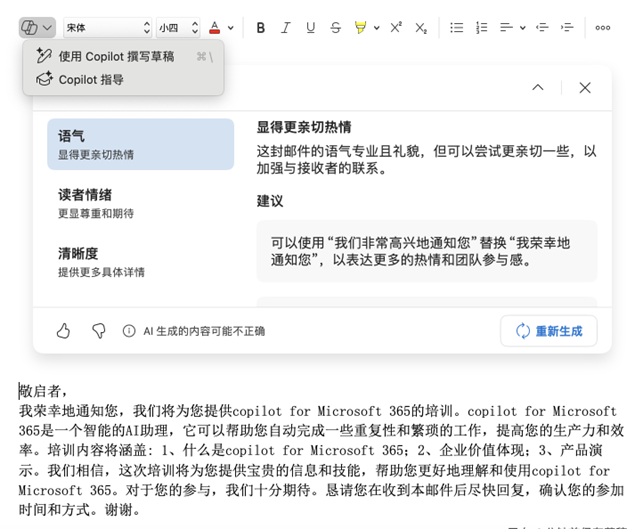Collapse the Copilot coaching panel
643x529 pixels.
pos(538,87)
